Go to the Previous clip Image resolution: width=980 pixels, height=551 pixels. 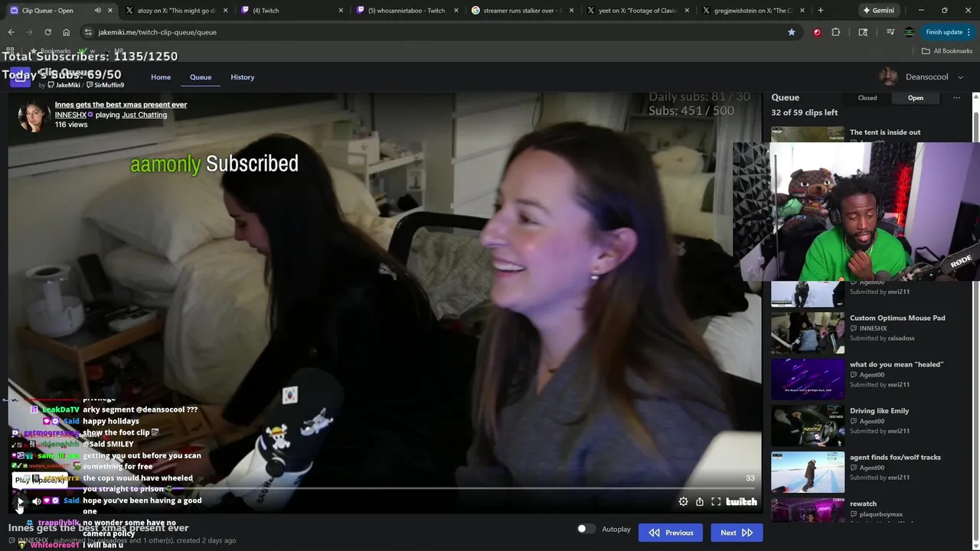tap(671, 533)
